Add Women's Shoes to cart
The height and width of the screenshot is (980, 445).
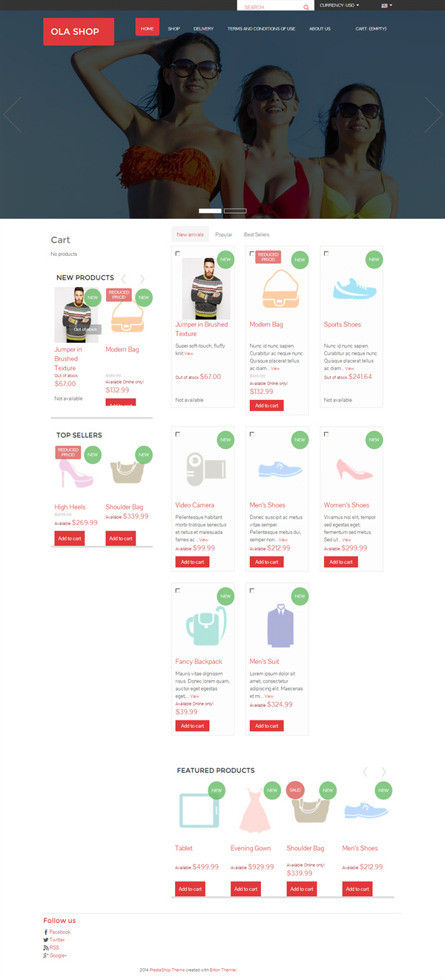coord(341,562)
